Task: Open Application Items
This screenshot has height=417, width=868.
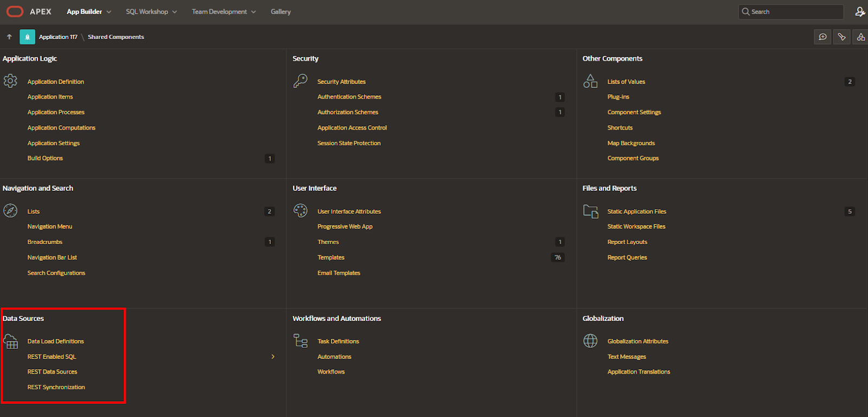Action: point(50,97)
